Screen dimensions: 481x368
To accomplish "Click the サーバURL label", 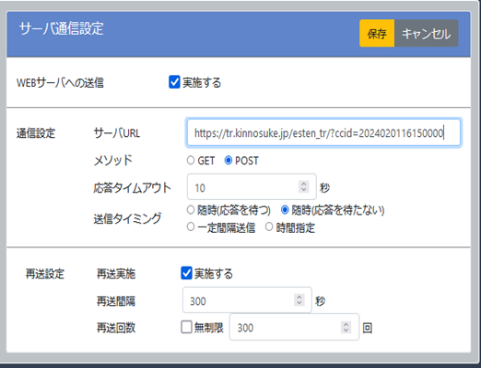I will coord(117,133).
